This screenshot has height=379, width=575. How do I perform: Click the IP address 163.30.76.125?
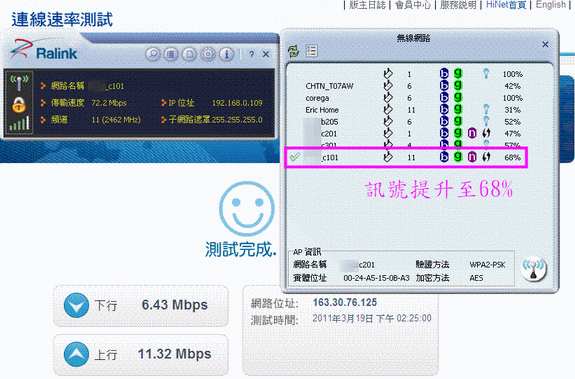coord(345,303)
